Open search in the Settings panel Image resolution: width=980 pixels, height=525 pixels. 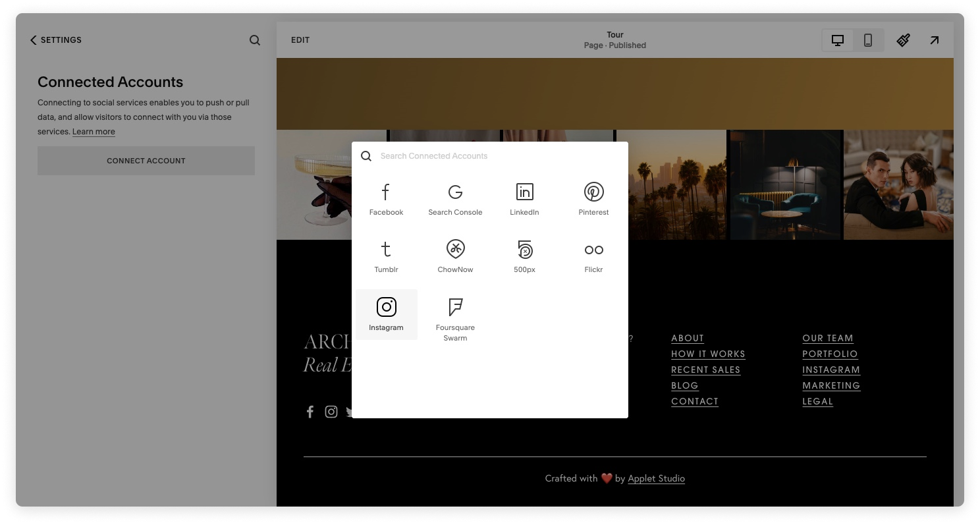(255, 40)
